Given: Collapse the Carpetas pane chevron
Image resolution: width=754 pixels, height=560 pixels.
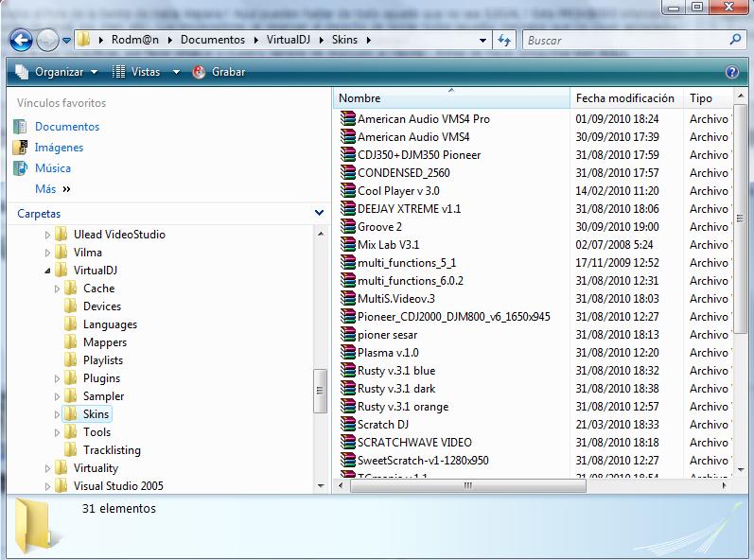Looking at the screenshot, I should 319,213.
